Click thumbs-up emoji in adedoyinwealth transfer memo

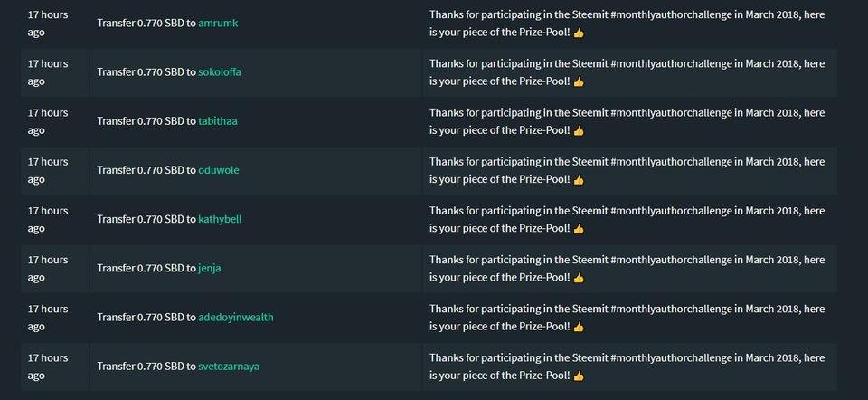pos(579,327)
